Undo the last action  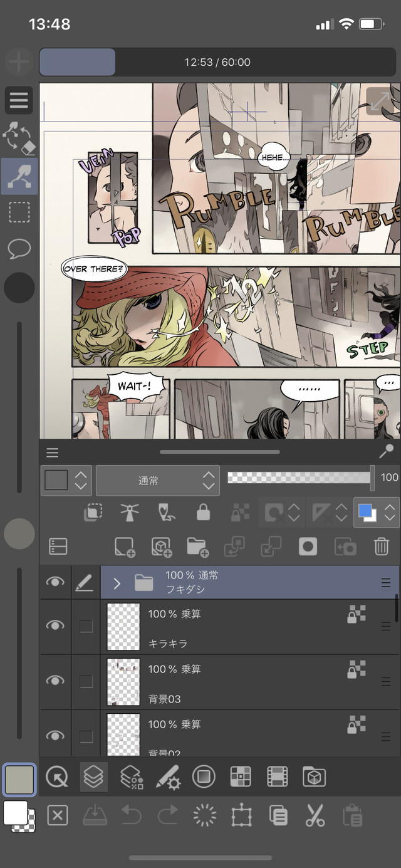131,815
